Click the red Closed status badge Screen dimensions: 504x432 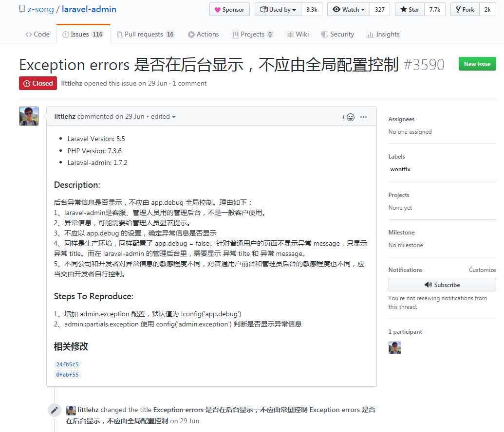click(38, 83)
